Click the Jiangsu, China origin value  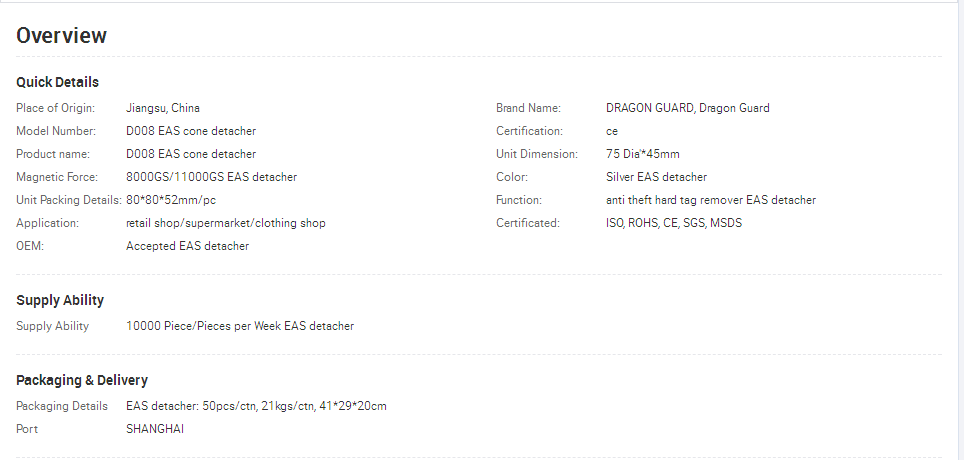point(163,108)
